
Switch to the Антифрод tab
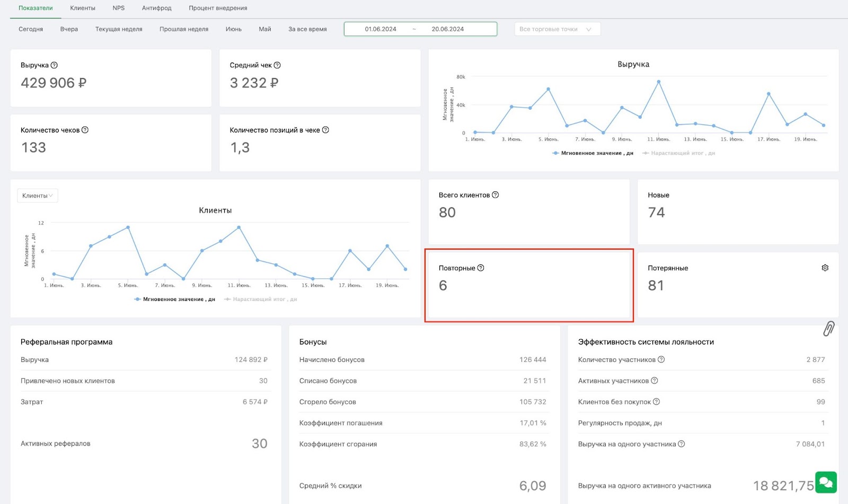click(x=157, y=8)
